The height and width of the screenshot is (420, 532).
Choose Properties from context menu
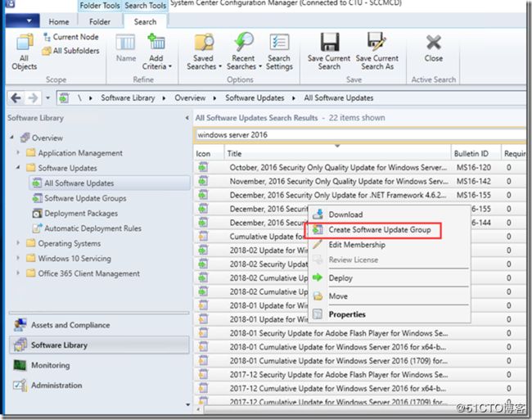[x=389, y=314]
